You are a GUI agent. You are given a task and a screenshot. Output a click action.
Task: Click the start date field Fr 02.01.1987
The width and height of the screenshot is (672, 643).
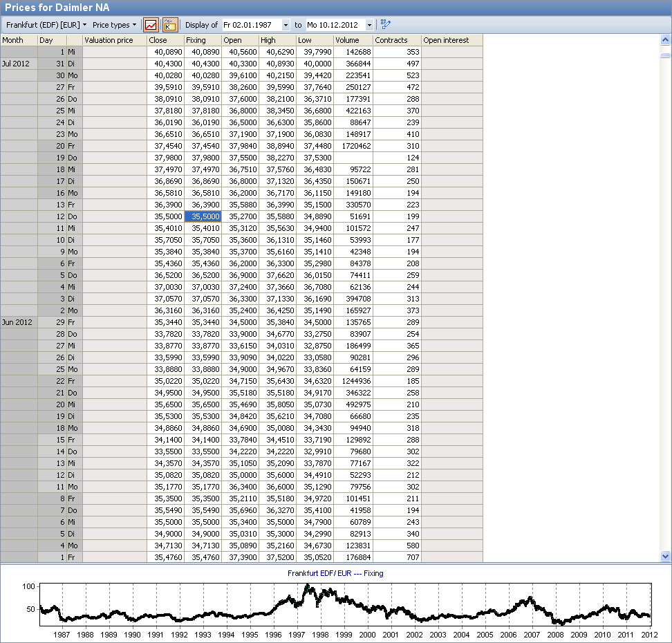pos(251,25)
